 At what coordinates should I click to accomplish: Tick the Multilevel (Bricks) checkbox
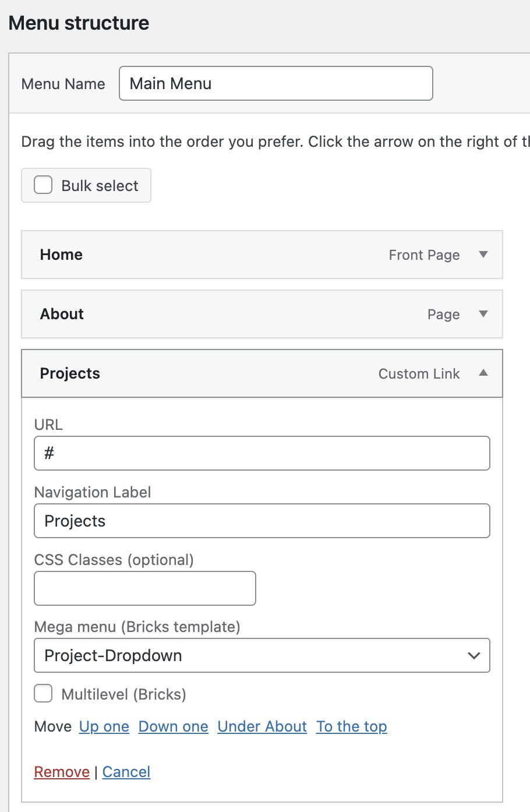tap(43, 694)
